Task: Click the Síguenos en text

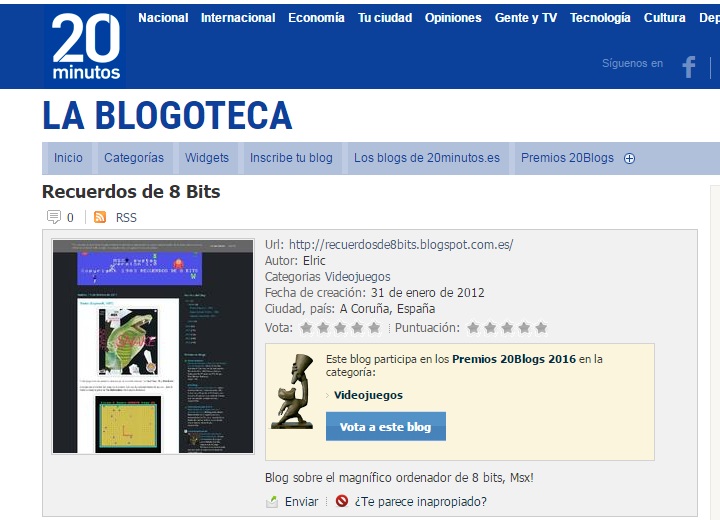Action: (x=632, y=63)
